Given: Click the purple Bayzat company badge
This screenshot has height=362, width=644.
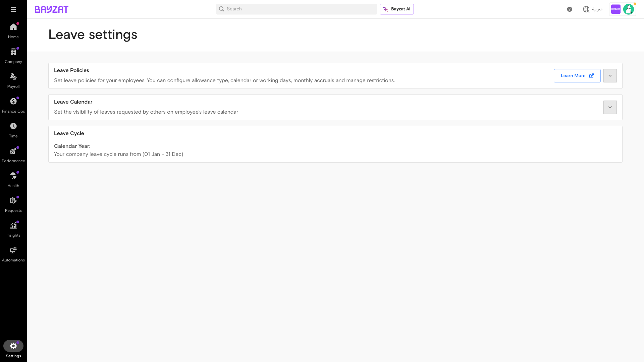Looking at the screenshot, I should click(616, 9).
